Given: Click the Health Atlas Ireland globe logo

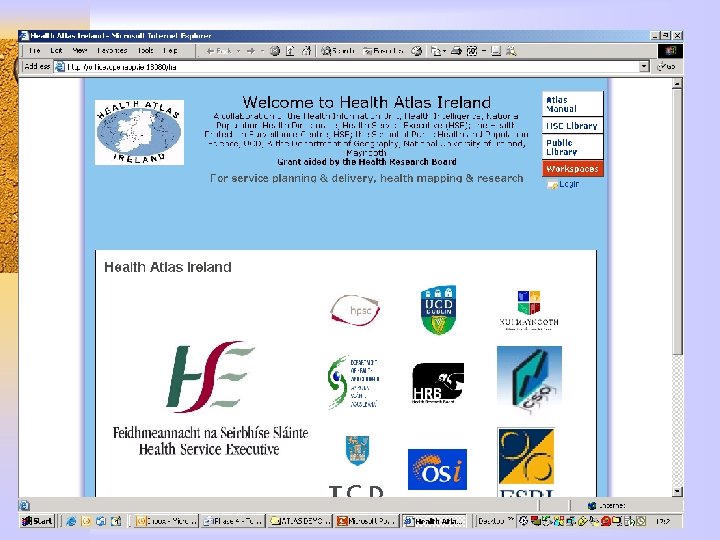Looking at the screenshot, I should pos(139,132).
